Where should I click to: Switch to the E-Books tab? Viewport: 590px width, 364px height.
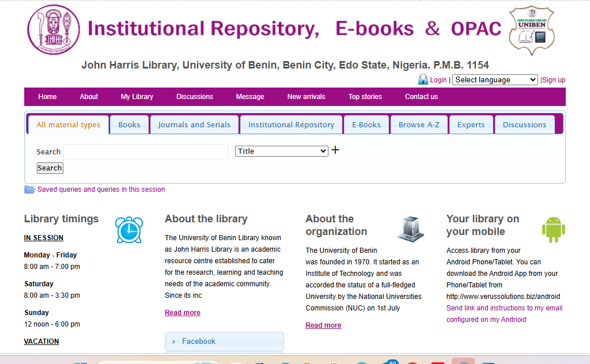pos(366,124)
